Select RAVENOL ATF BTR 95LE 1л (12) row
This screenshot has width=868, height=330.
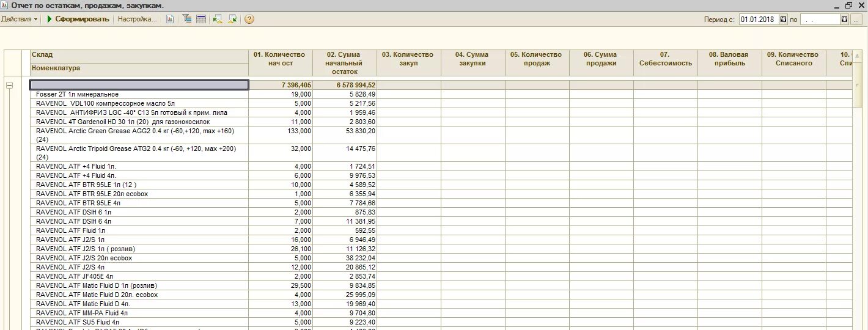(x=139, y=185)
